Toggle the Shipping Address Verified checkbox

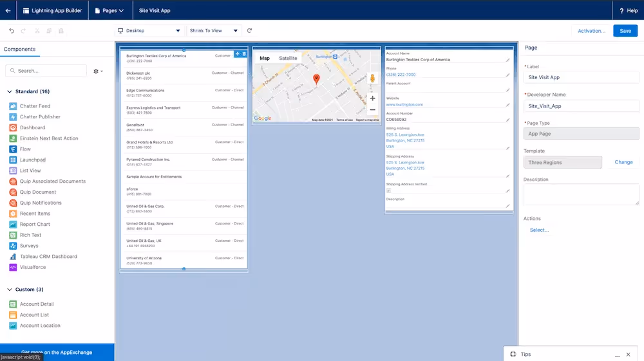388,190
